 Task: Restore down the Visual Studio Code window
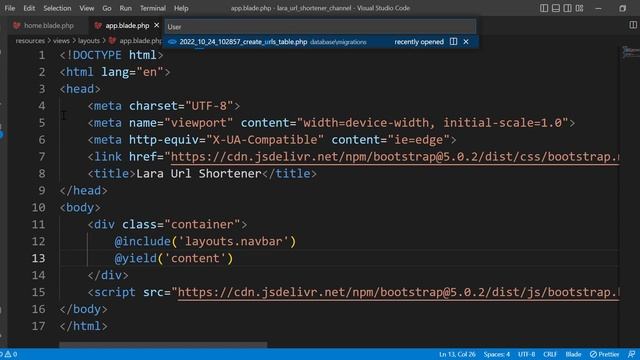click(622, 8)
